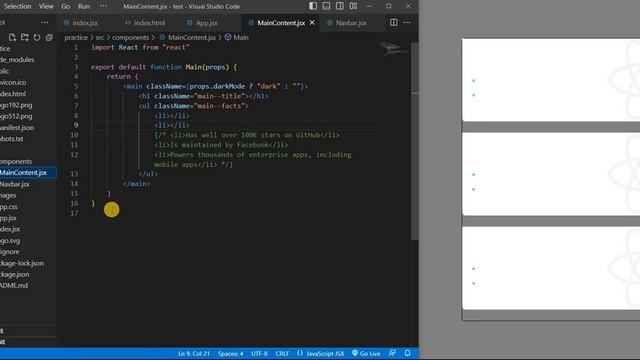640x360 pixels.
Task: Open favicon.ico in the Explorer tree
Action: [x=28, y=82]
